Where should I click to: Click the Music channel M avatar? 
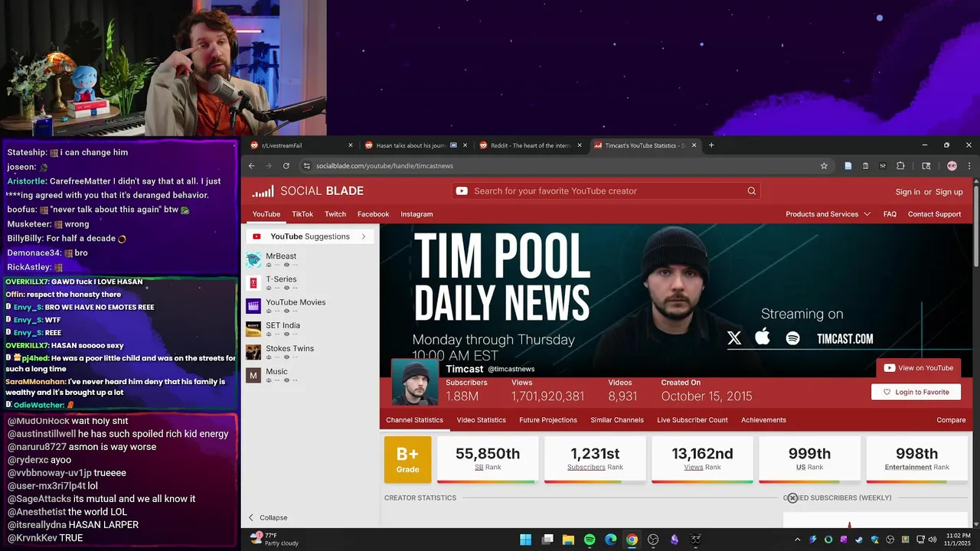[253, 375]
